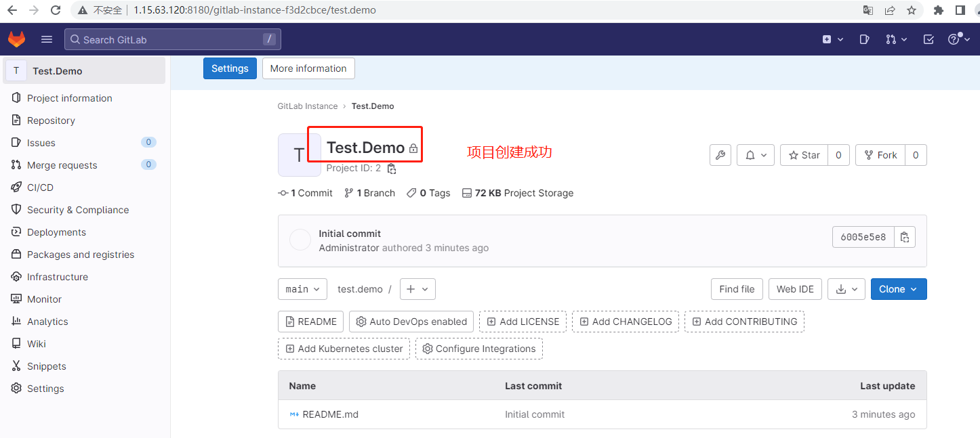Fork the project with Fork button
The height and width of the screenshot is (438, 980).
(x=880, y=155)
